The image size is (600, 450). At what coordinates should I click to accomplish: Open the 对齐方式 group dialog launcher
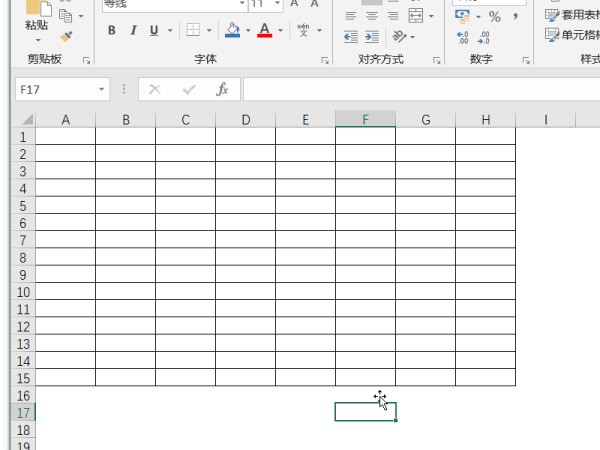pos(437,60)
